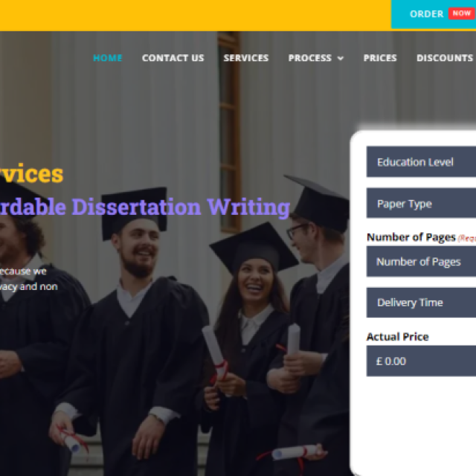This screenshot has height=476, width=476.
Task: Click the Number of Pages label
Action: (411, 237)
